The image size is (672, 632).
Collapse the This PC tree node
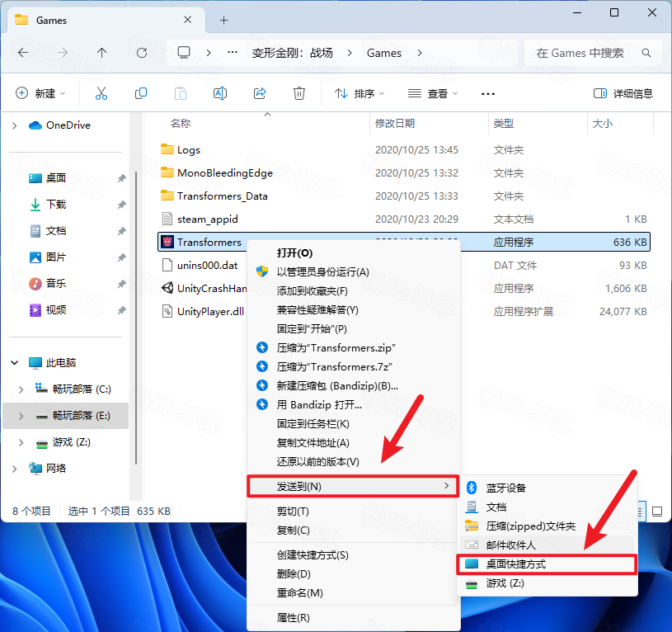tap(15, 363)
